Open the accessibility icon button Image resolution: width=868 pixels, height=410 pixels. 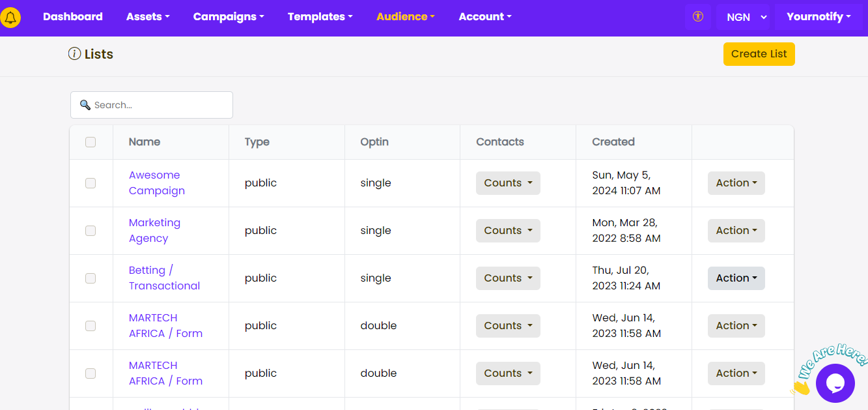pyautogui.click(x=698, y=17)
